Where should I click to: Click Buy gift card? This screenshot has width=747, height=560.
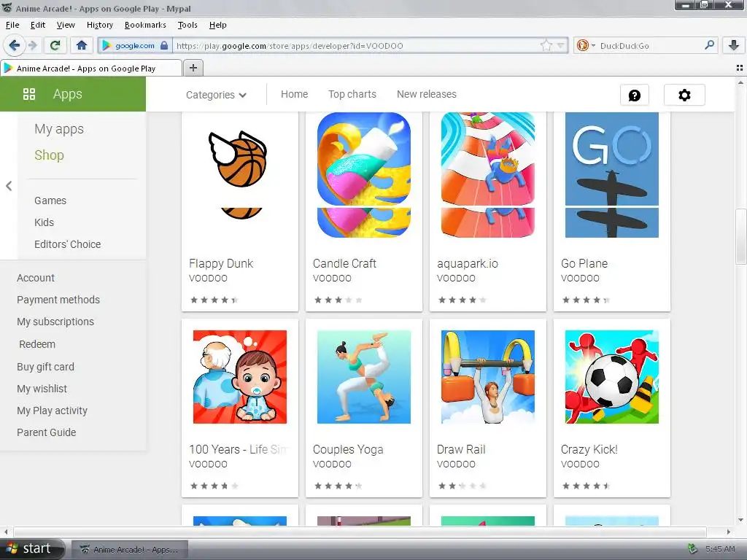(x=45, y=367)
